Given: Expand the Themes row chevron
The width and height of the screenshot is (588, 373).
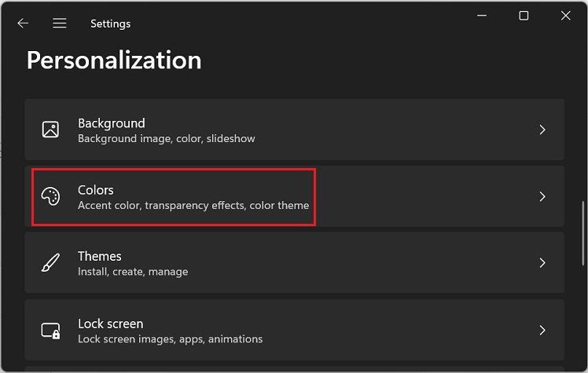Looking at the screenshot, I should click(x=542, y=263).
